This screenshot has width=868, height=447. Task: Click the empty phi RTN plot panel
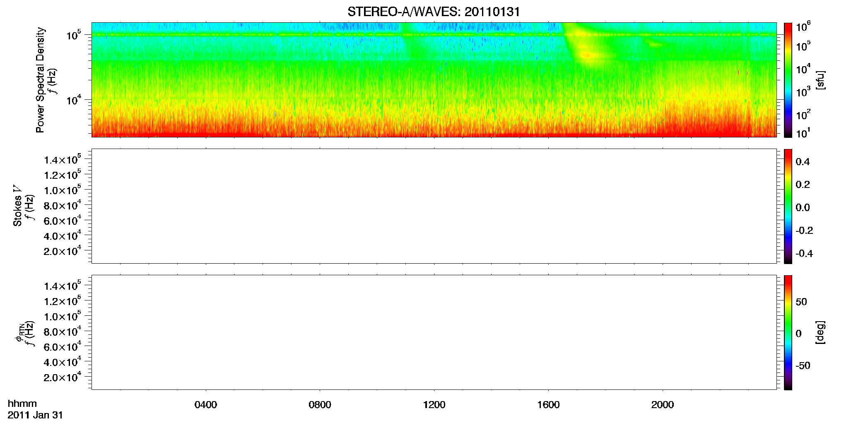pyautogui.click(x=434, y=332)
